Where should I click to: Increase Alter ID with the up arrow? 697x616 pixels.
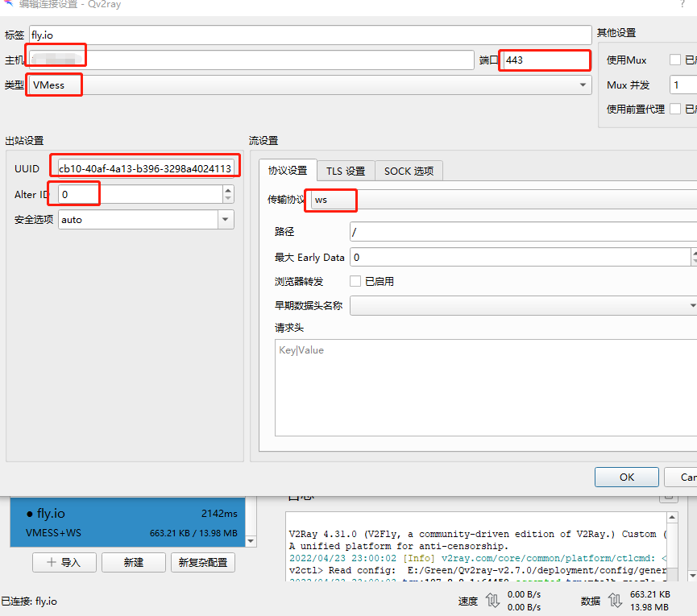tap(228, 190)
